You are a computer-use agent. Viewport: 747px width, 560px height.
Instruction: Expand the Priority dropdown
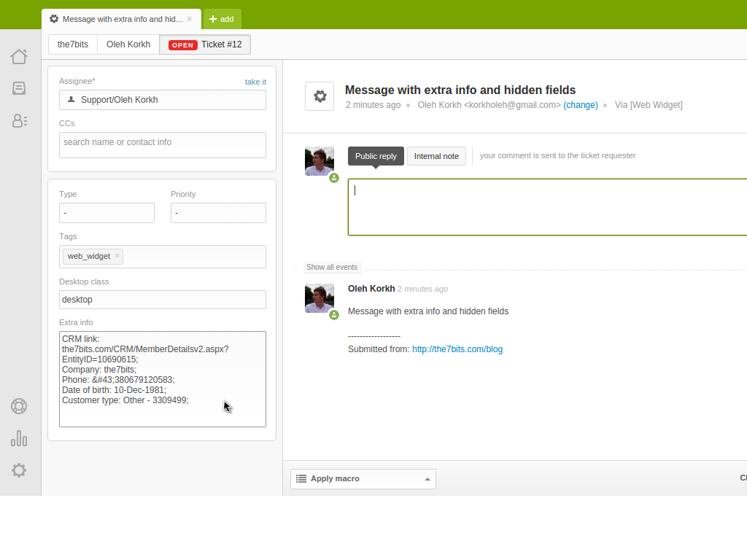pos(218,213)
